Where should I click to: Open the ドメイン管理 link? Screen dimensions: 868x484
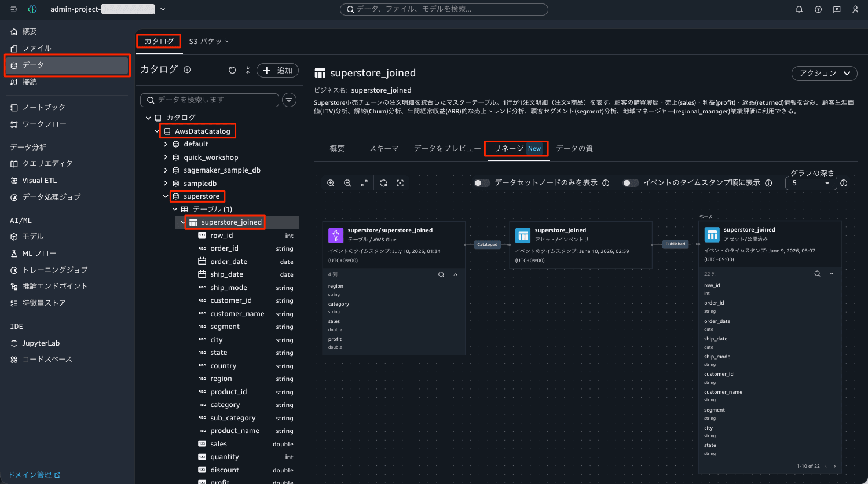tap(34, 475)
